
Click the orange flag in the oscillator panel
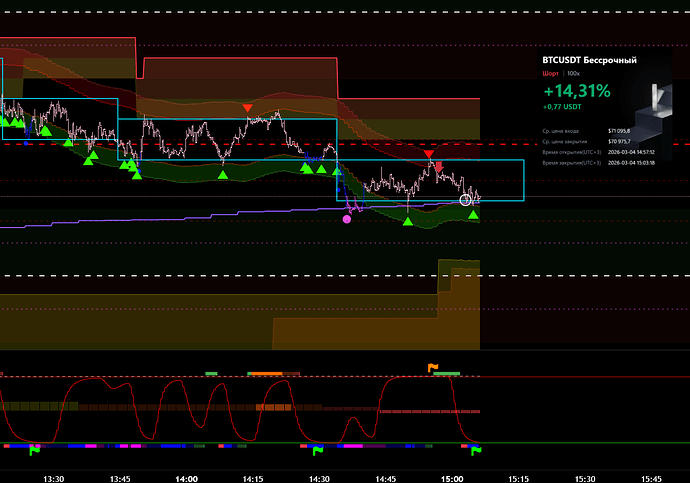(433, 368)
